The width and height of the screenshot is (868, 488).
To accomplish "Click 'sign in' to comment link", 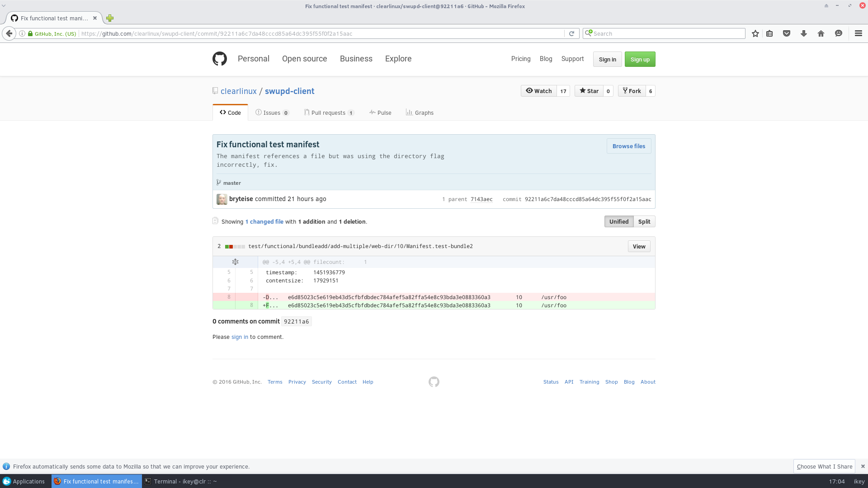I will click(x=240, y=337).
